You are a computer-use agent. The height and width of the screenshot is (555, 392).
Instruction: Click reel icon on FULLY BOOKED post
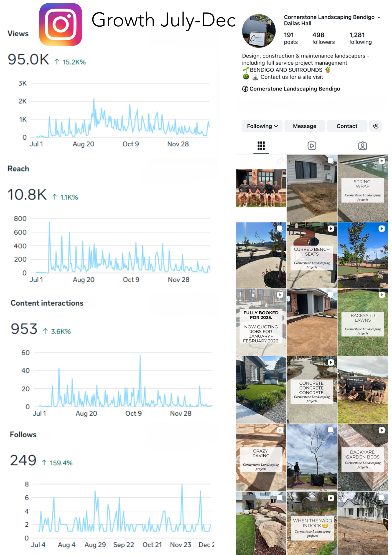tap(280, 295)
